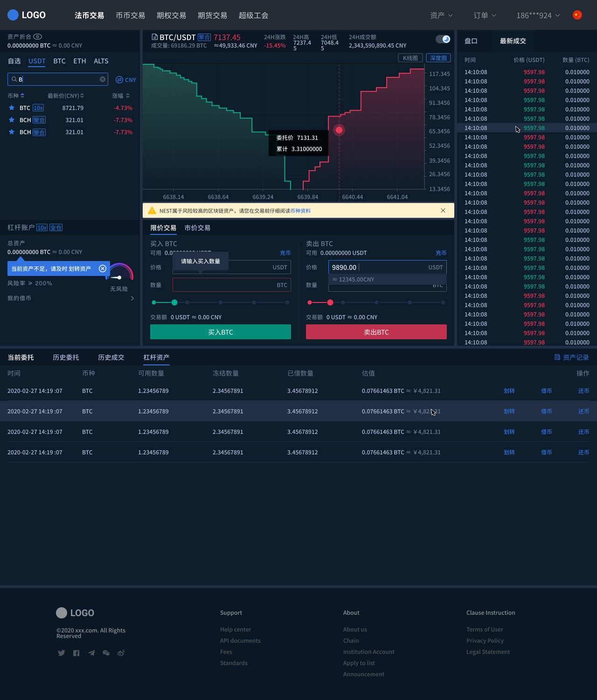Close the NEST risk warning banner

pos(443,211)
